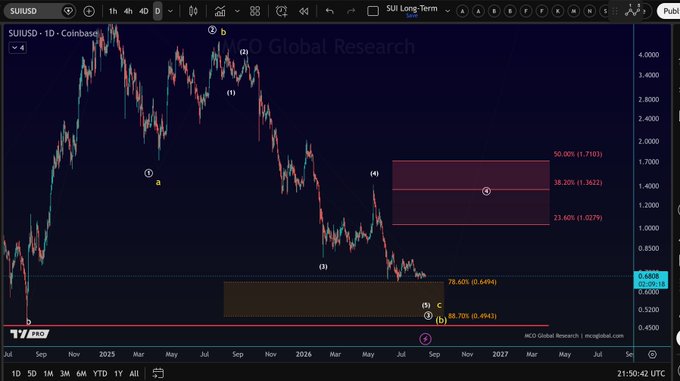Grab the floating toolbar dotted handle
Viewport: 680px width, 381px height.
(x=615, y=11)
